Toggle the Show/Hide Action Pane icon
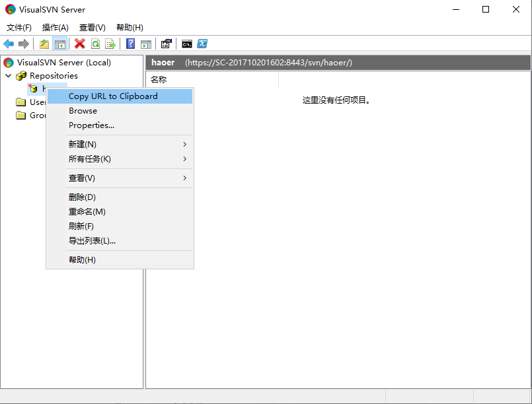The image size is (532, 404). tap(146, 44)
